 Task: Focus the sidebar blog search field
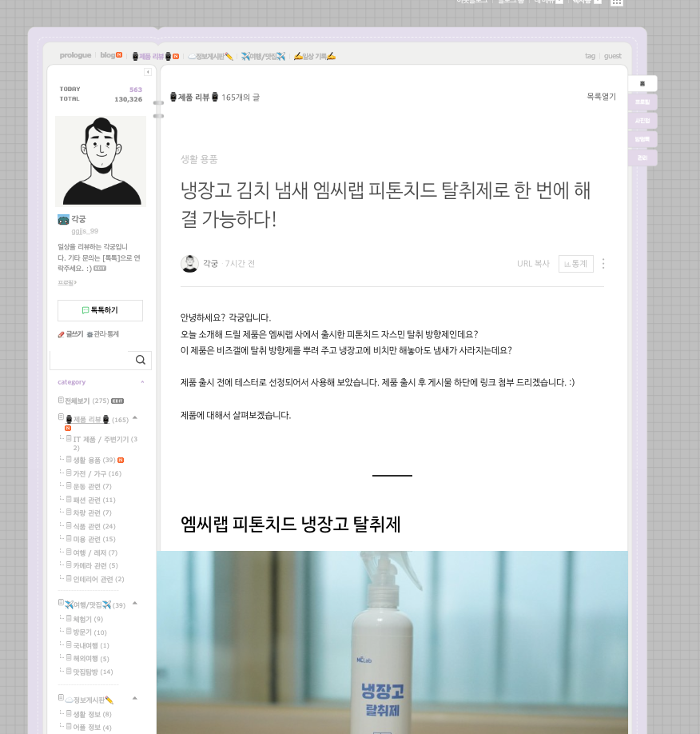[92, 360]
